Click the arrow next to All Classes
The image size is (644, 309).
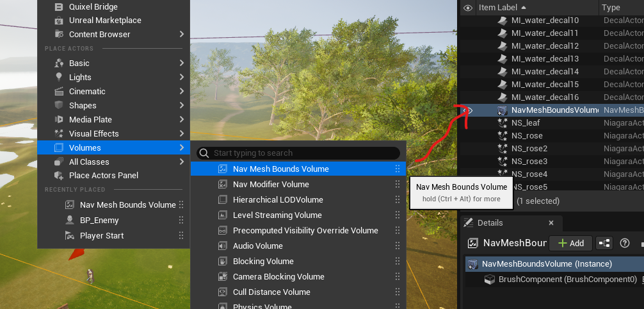click(x=182, y=162)
